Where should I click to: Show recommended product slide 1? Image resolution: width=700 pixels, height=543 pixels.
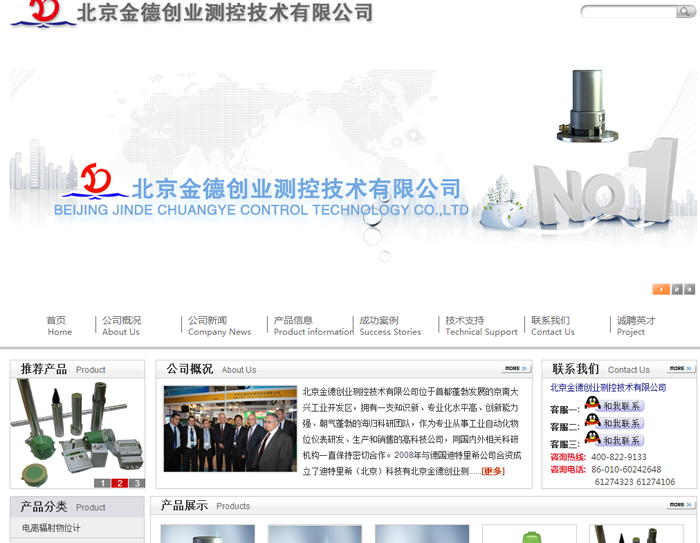[102, 483]
